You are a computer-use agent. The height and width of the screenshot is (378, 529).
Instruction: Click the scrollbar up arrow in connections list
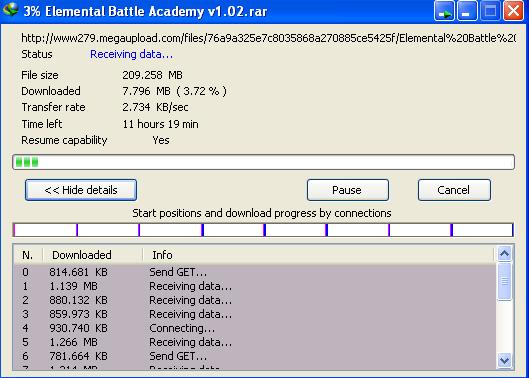[x=504, y=254]
